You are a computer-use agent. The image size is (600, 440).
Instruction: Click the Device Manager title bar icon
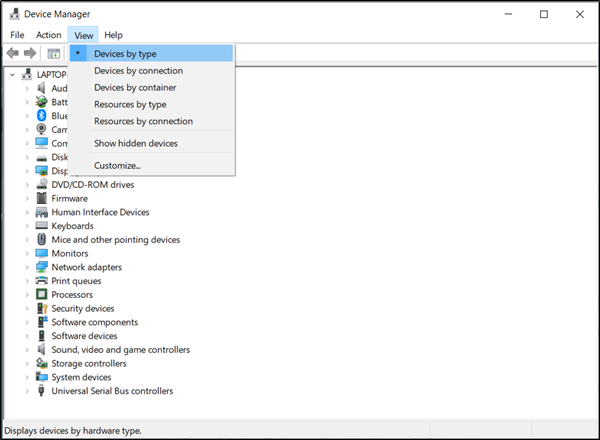coord(14,14)
